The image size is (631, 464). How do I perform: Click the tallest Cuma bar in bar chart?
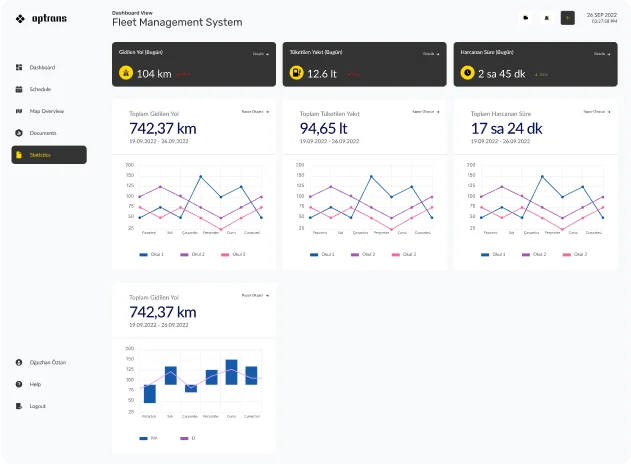coord(232,372)
